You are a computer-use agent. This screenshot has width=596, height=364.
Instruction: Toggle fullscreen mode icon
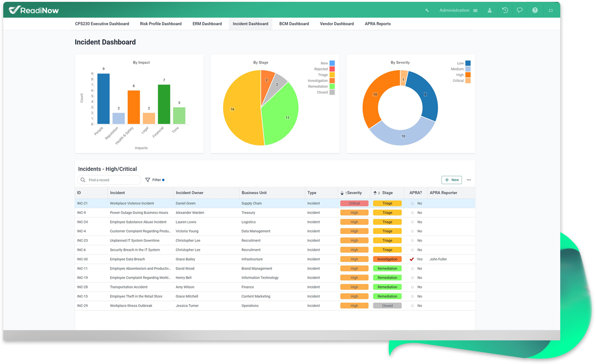[551, 10]
